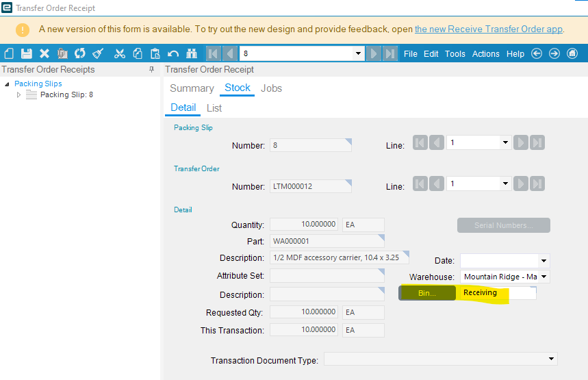Click the Attribute Set field
588x380 pixels.
[327, 275]
